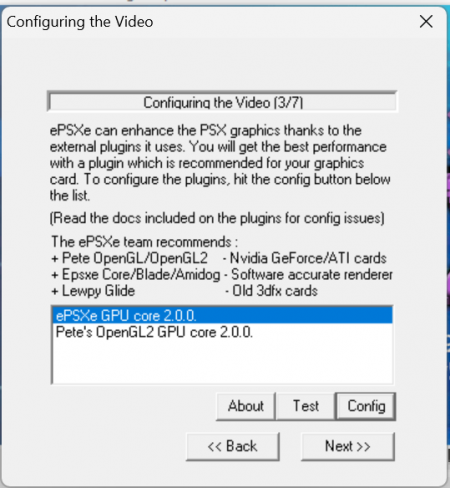This screenshot has width=450, height=488.
Task: Click the Test button for selected plugin
Action: pos(306,406)
